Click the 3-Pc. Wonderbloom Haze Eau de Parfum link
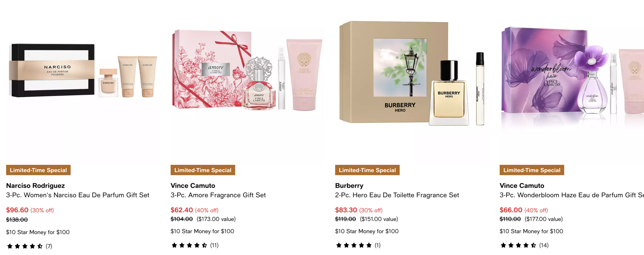The height and width of the screenshot is (255, 644). [x=572, y=195]
